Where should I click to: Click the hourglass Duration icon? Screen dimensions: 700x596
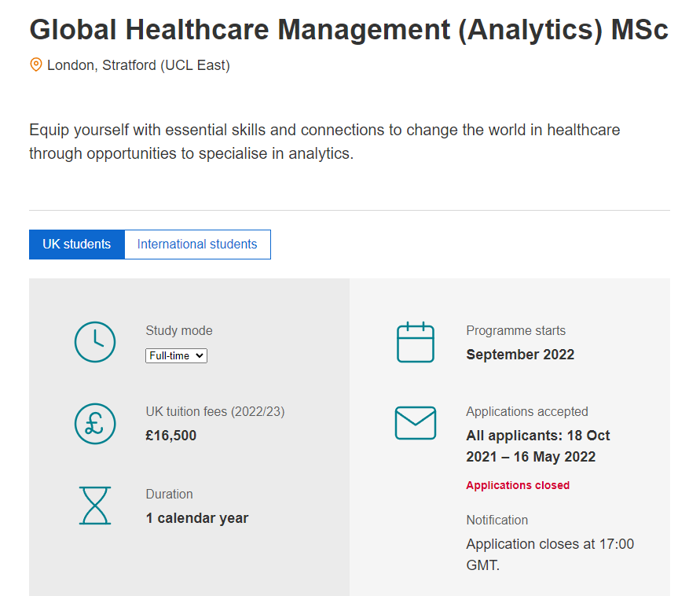[94, 506]
